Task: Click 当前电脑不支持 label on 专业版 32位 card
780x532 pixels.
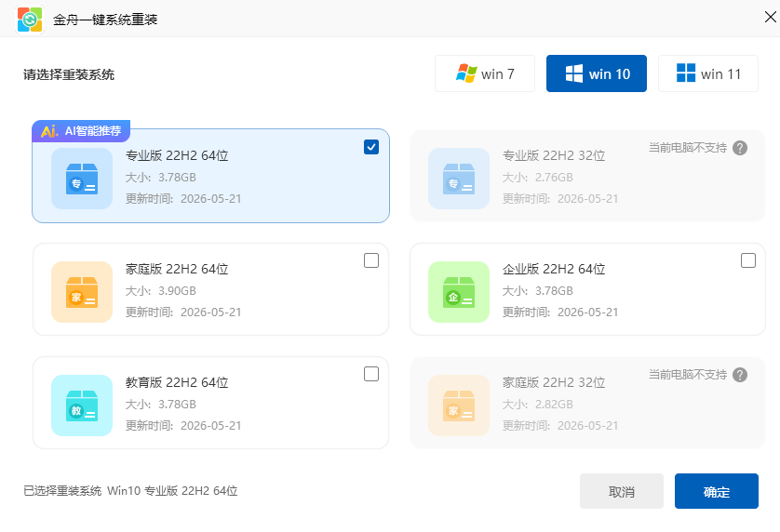Action: point(688,148)
